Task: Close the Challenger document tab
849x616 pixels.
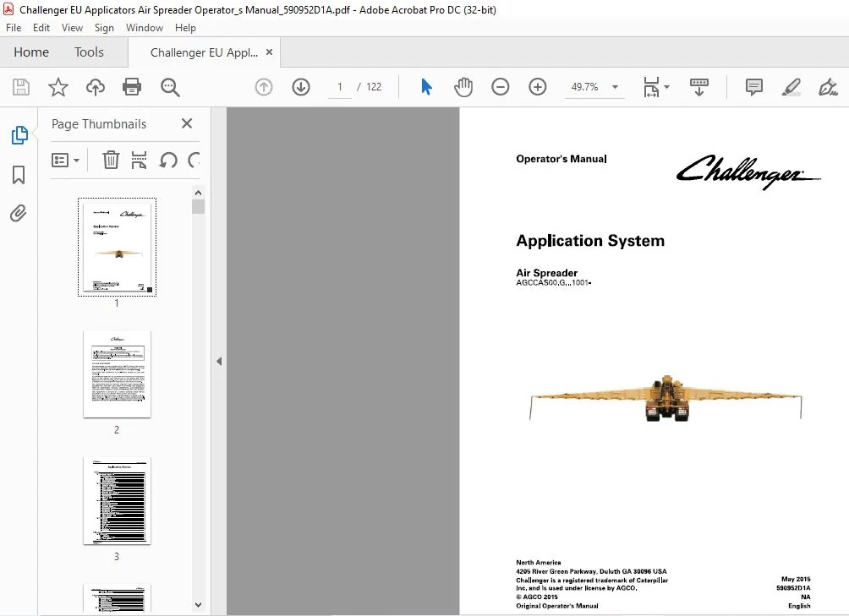Action: click(269, 52)
